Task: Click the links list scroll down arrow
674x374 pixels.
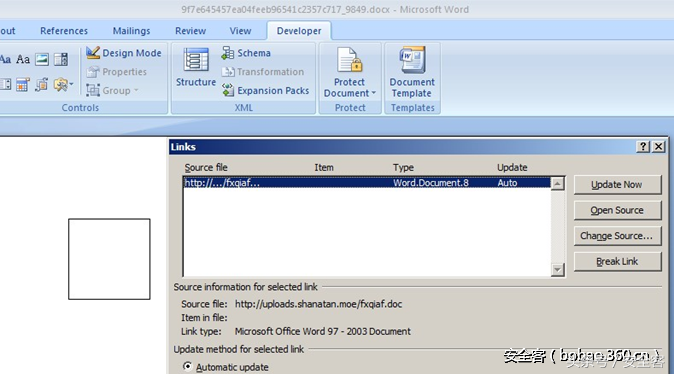Action: coord(558,270)
